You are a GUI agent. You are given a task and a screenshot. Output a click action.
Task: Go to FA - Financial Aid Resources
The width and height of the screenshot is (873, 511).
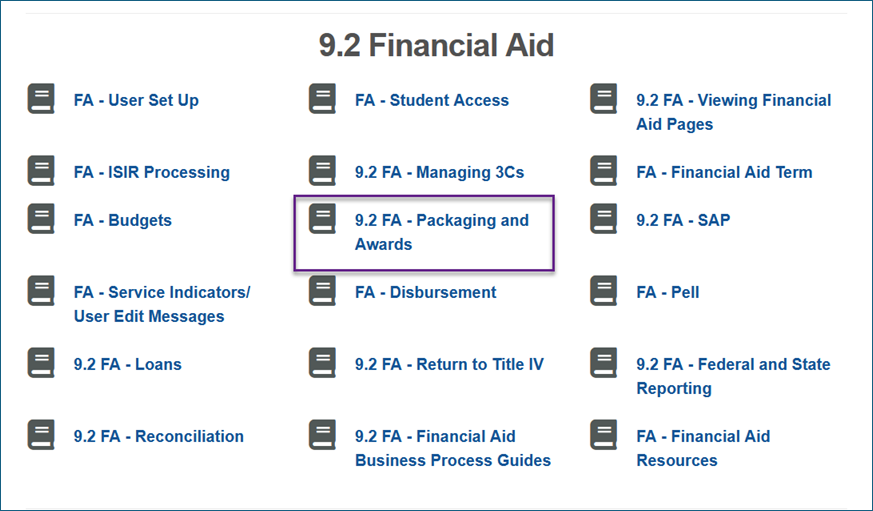703,448
